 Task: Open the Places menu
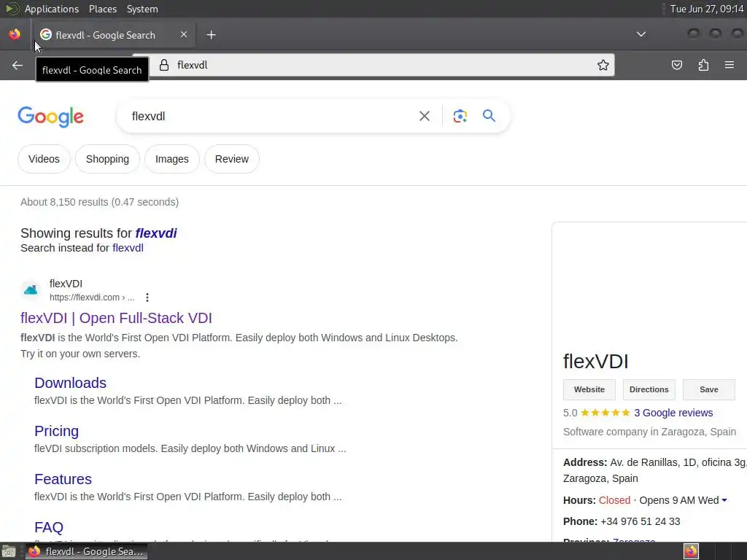tap(102, 9)
